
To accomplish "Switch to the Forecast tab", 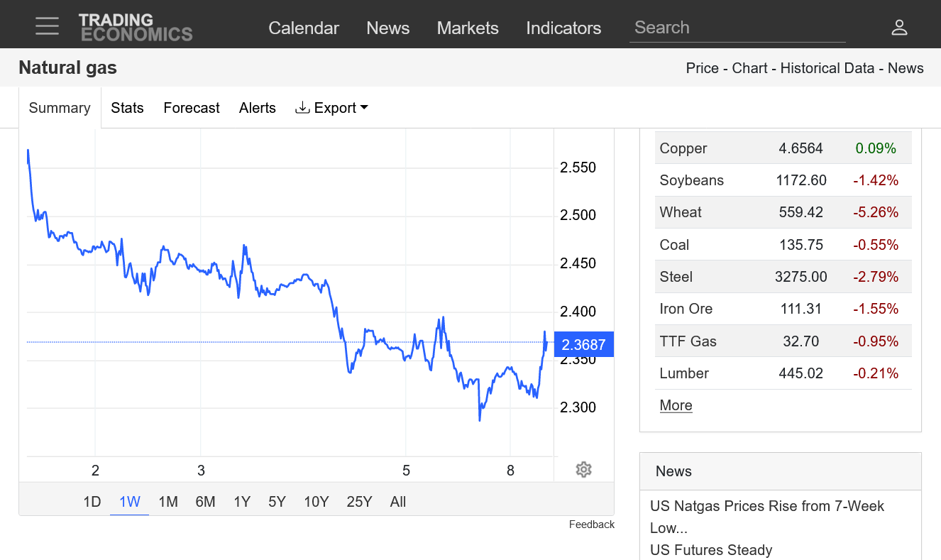I will (x=192, y=108).
